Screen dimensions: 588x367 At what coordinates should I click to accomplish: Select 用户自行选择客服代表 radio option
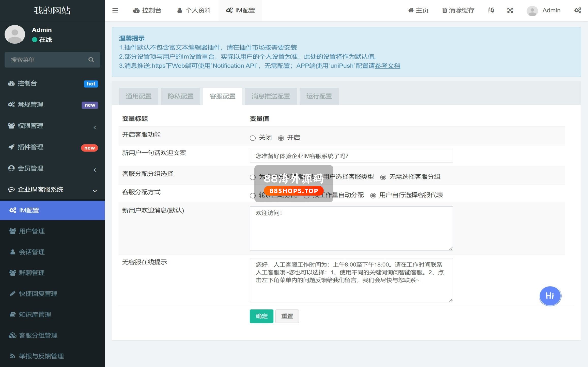point(373,195)
